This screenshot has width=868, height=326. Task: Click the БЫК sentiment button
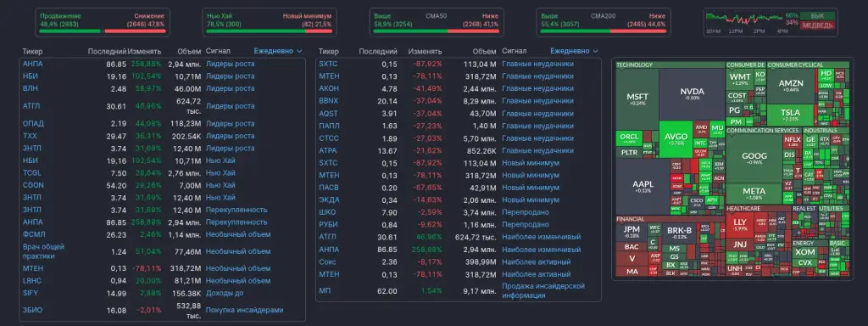coord(818,16)
